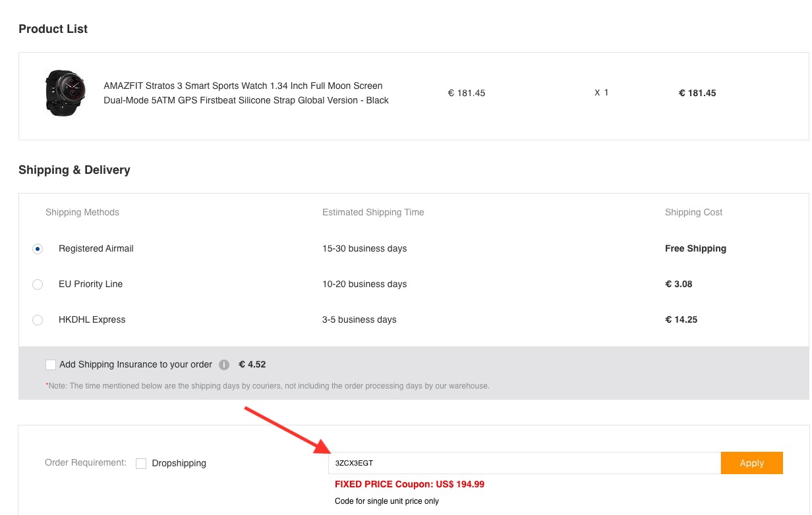Click the bold € 181.45 total price

[697, 93]
